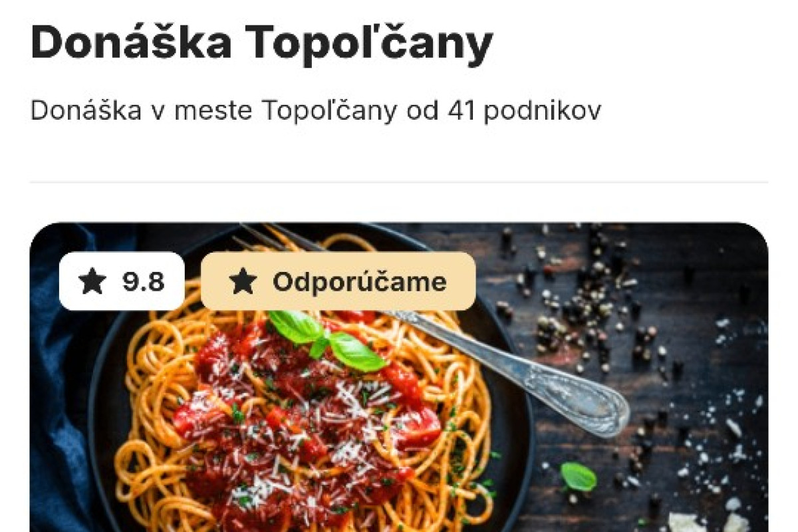
Task: Click the word Odporúčame in the beige badge
Action: click(x=360, y=282)
